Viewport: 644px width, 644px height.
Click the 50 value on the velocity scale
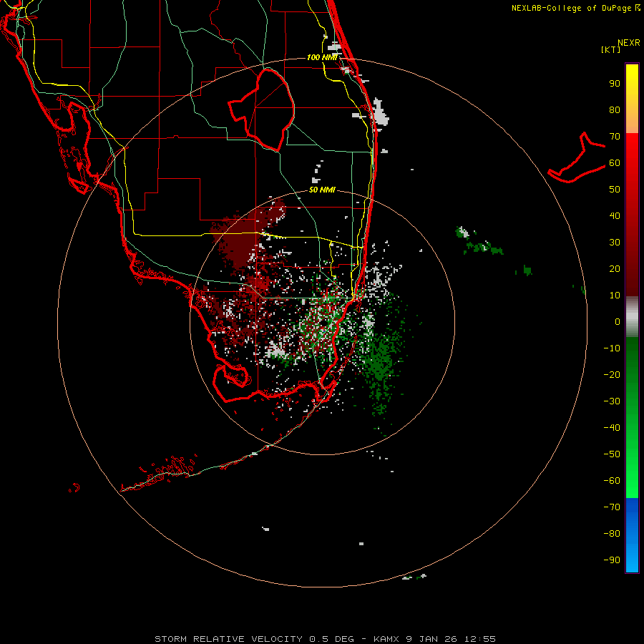tap(615, 190)
